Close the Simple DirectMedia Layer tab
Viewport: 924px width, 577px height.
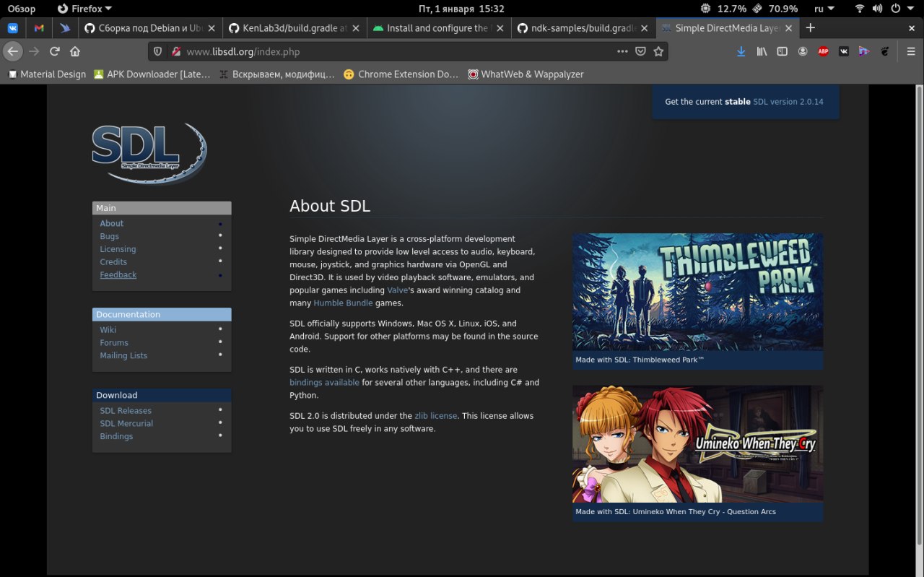(788, 28)
